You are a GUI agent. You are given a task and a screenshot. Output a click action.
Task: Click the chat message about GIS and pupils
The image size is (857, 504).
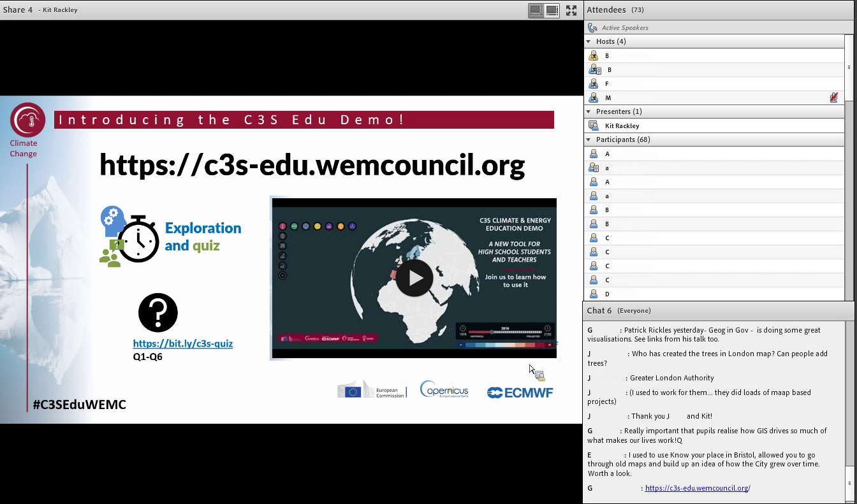point(708,436)
